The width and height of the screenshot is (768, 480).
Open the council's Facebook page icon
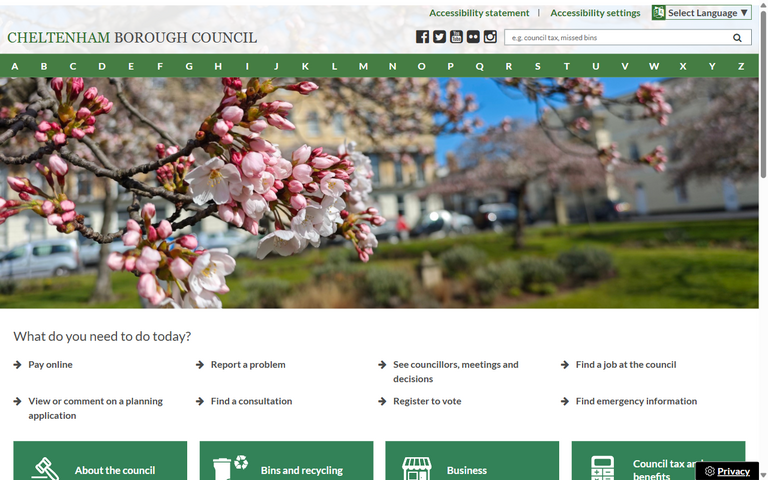[422, 37]
